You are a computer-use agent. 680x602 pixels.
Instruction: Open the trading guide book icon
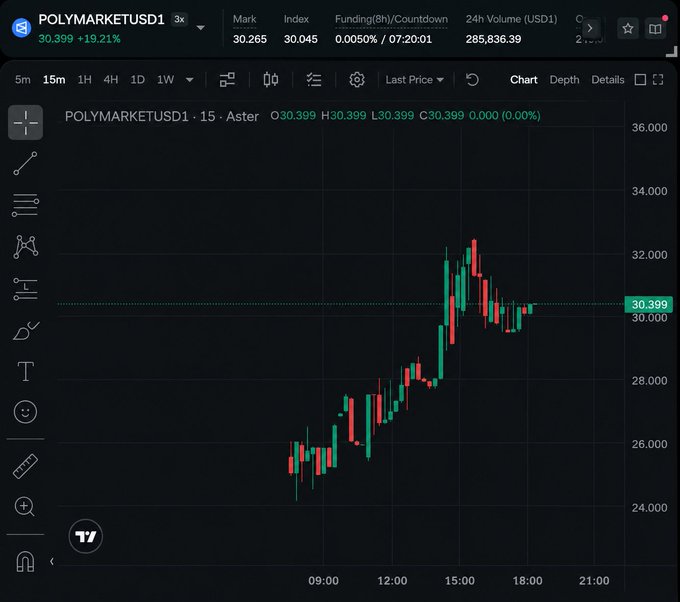tap(655, 29)
